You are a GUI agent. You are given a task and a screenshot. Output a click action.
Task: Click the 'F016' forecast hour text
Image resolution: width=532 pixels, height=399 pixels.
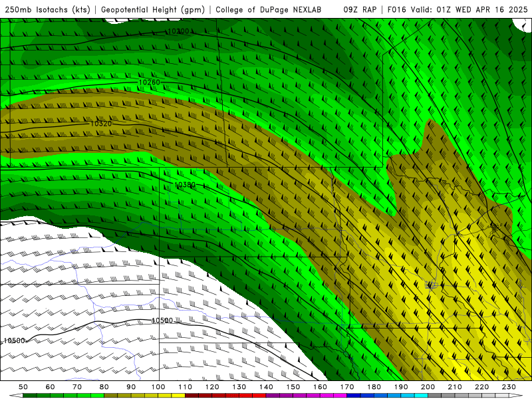coord(396,9)
